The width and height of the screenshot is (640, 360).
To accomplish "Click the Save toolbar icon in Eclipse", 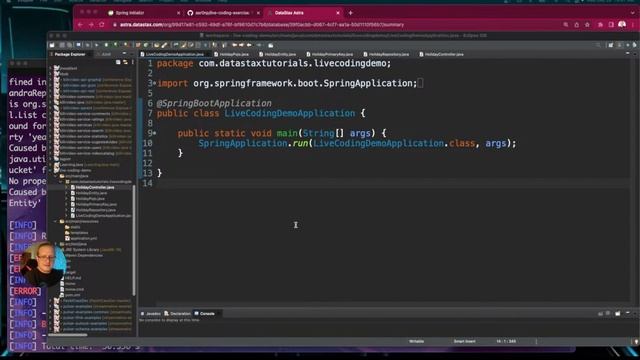I will [62, 45].
